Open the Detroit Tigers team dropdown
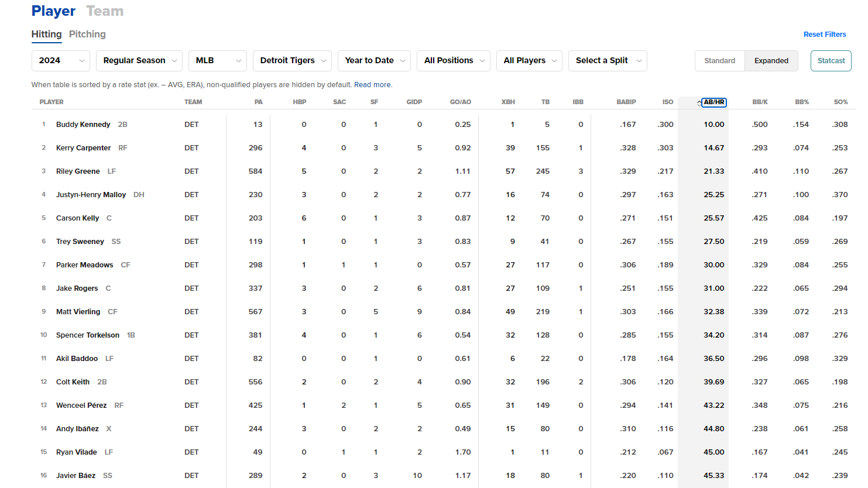The height and width of the screenshot is (488, 868). point(292,61)
